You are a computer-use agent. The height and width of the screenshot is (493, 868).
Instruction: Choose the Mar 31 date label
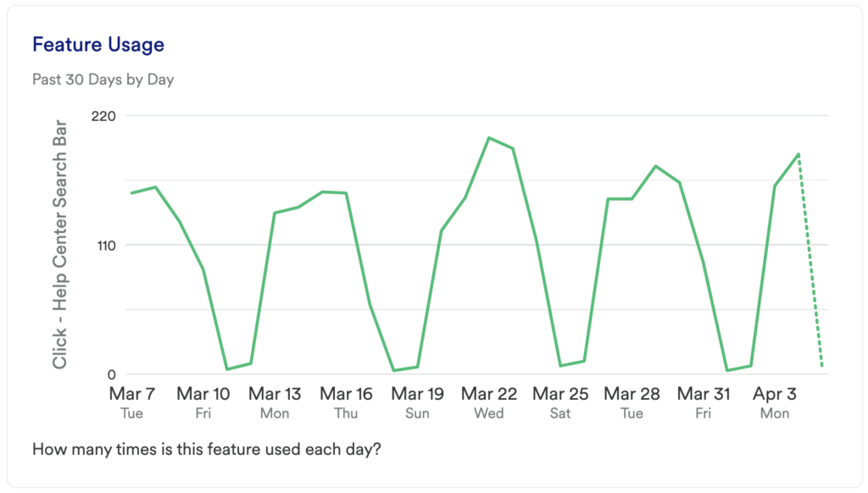pyautogui.click(x=704, y=394)
